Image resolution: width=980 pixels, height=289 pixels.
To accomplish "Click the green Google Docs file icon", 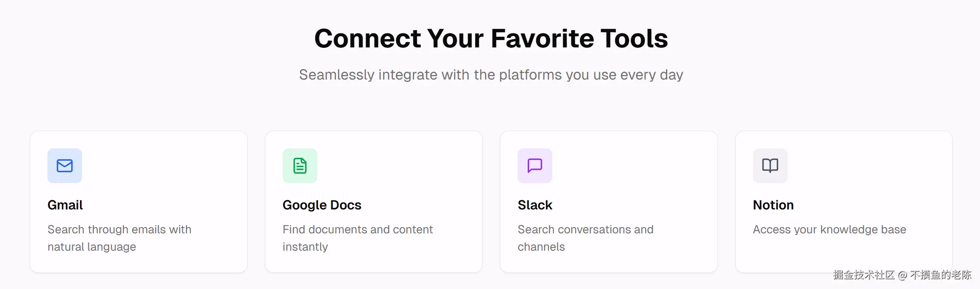I will [300, 166].
